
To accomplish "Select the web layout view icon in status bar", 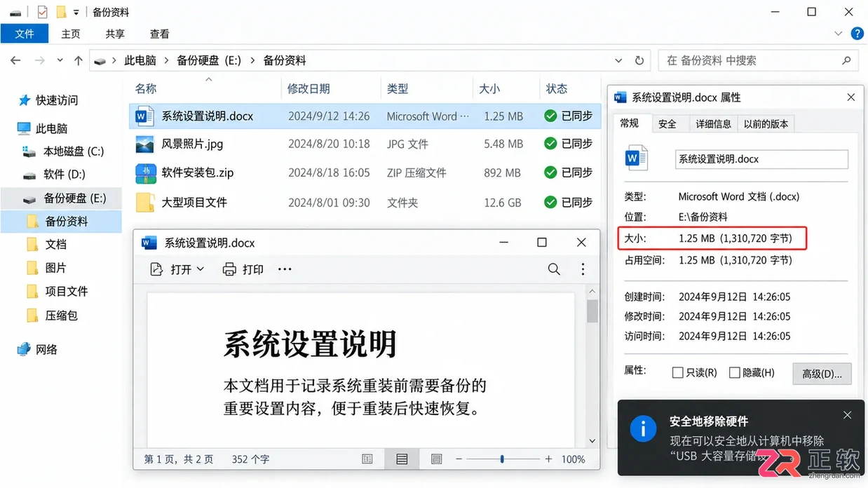I will point(436,459).
